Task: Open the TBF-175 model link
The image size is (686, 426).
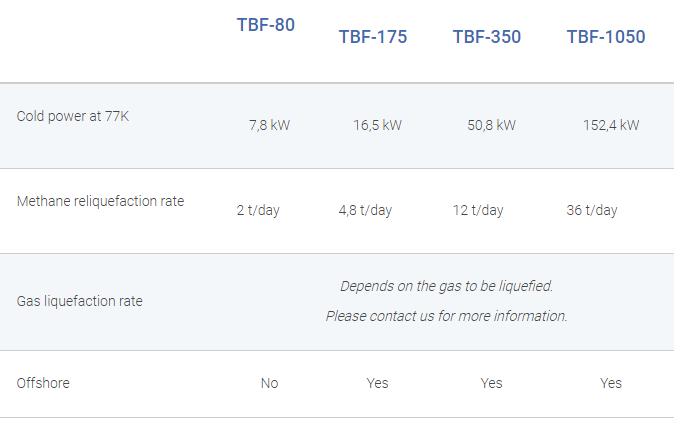Action: click(373, 37)
